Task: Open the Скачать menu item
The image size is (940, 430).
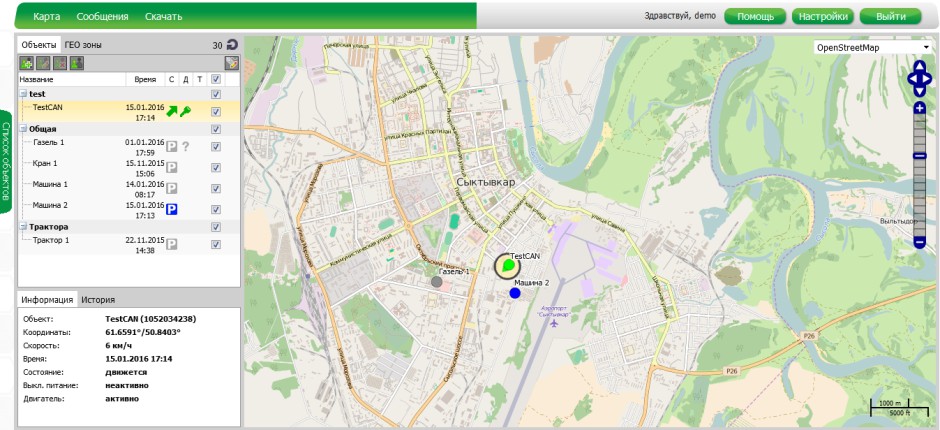Action: pos(163,17)
